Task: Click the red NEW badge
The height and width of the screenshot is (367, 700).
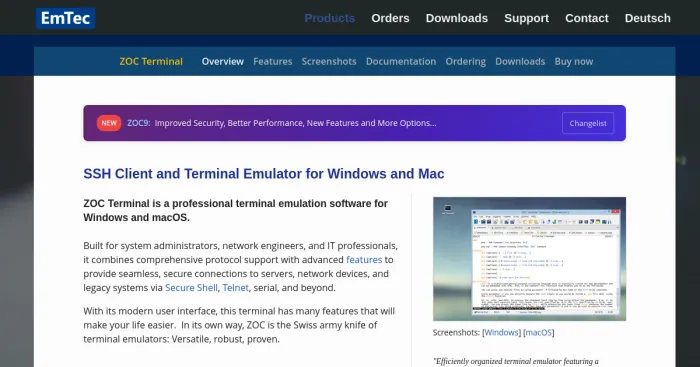Action: [x=109, y=123]
